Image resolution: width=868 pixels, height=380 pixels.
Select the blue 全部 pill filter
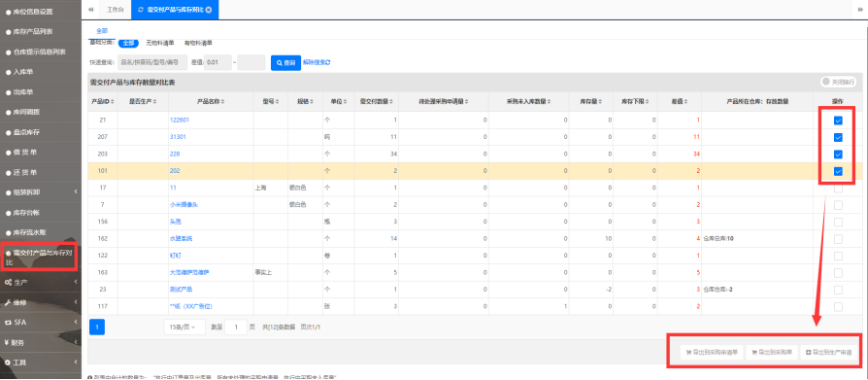pyautogui.click(x=128, y=43)
